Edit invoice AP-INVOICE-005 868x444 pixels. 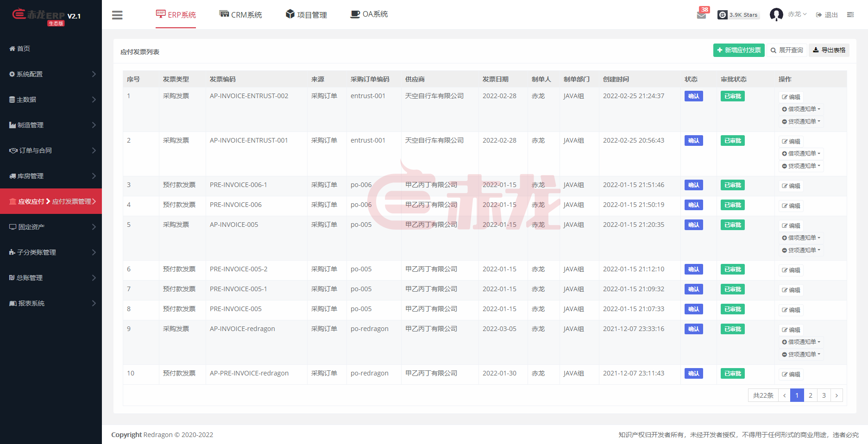click(791, 225)
